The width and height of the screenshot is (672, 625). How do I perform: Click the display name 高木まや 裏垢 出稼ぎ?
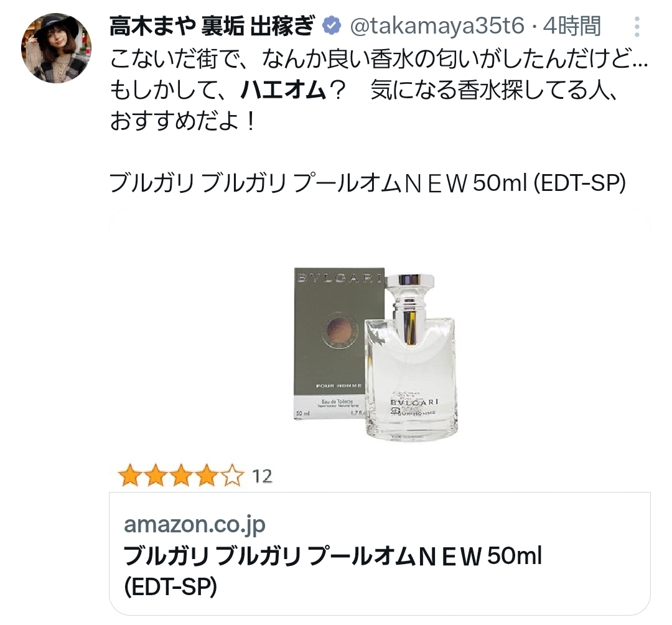pos(213,26)
